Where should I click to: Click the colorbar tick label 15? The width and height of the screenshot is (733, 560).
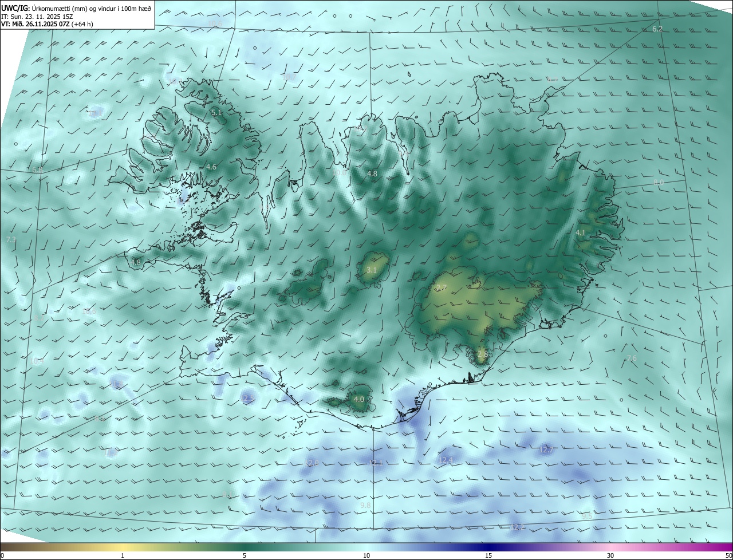(x=488, y=555)
